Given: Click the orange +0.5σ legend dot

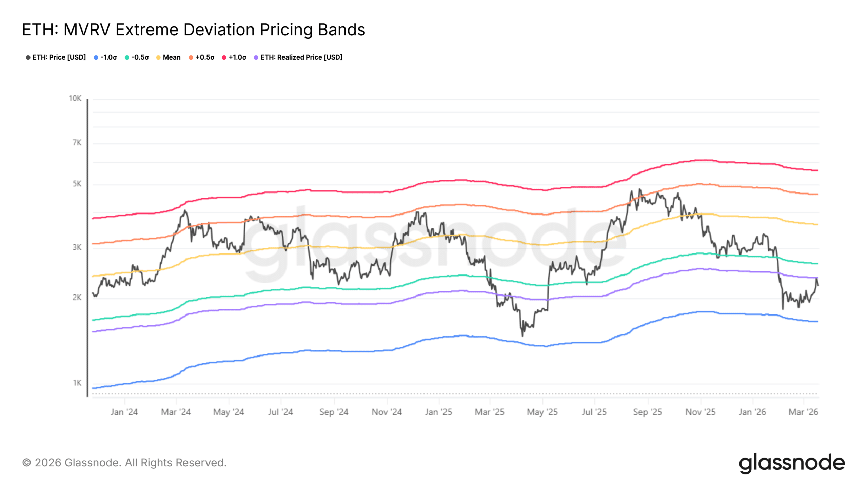Looking at the screenshot, I should (x=191, y=57).
